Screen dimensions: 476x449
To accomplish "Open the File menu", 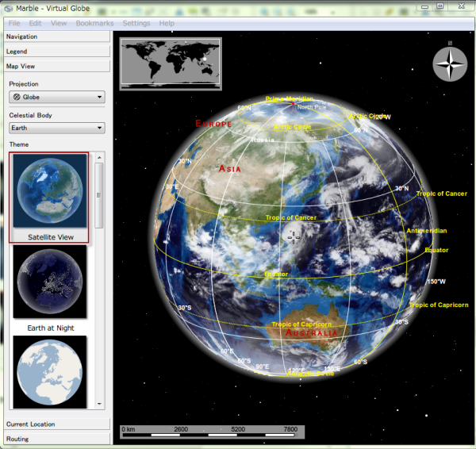I will 14,23.
